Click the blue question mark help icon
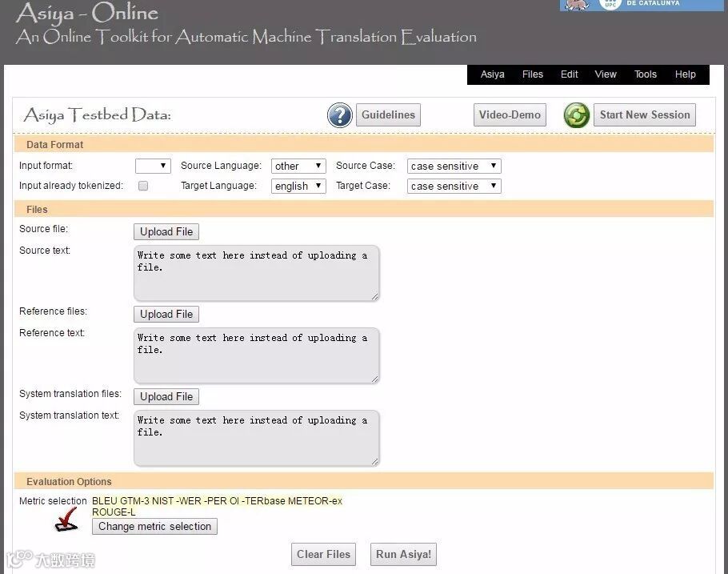 pyautogui.click(x=340, y=114)
